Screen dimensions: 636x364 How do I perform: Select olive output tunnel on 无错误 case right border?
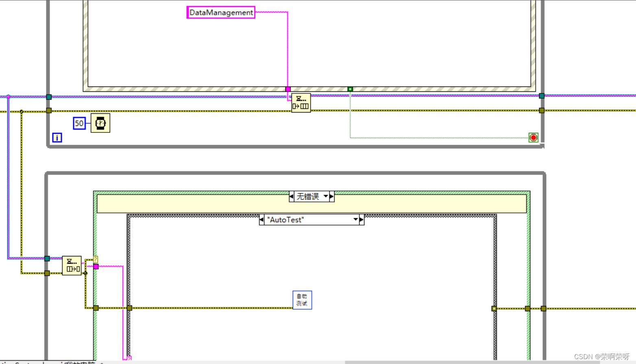pos(527,308)
